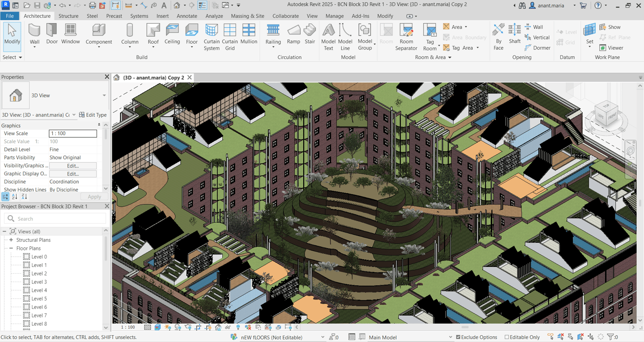
Task: Click the Project Browser search field
Action: [55, 219]
